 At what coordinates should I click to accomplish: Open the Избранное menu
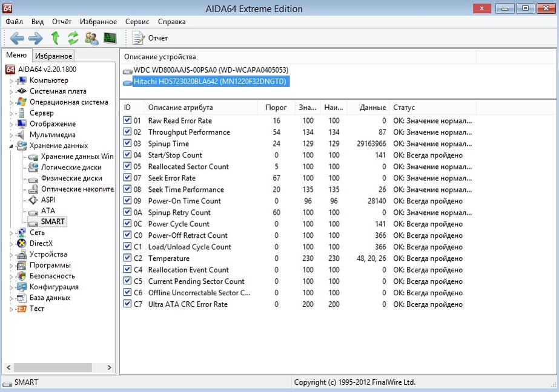(98, 22)
